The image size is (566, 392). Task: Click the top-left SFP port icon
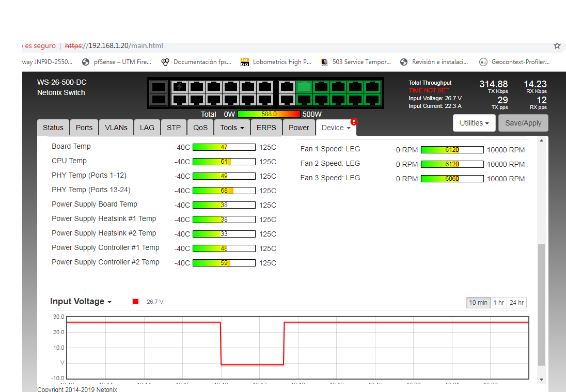(x=159, y=87)
